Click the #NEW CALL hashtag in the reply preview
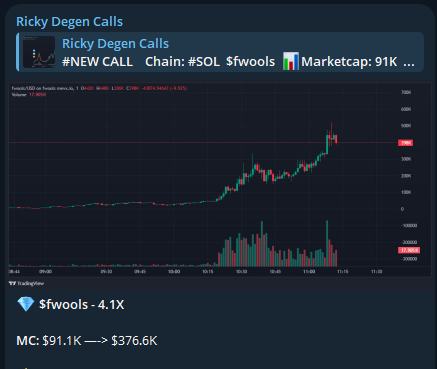 coord(97,62)
